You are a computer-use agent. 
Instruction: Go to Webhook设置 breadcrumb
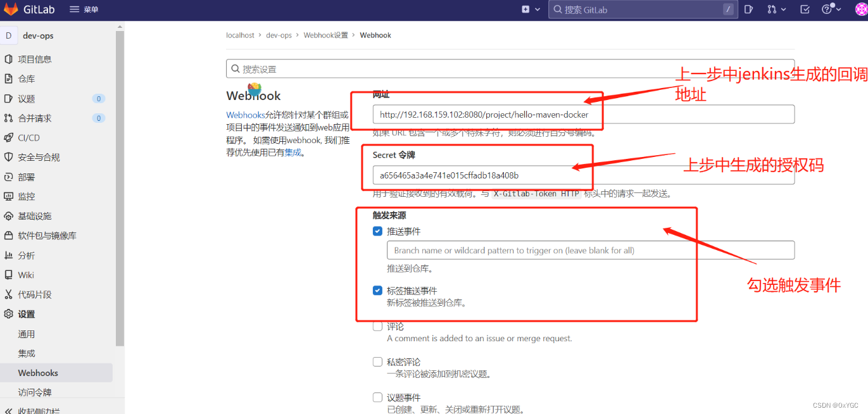[x=326, y=35]
